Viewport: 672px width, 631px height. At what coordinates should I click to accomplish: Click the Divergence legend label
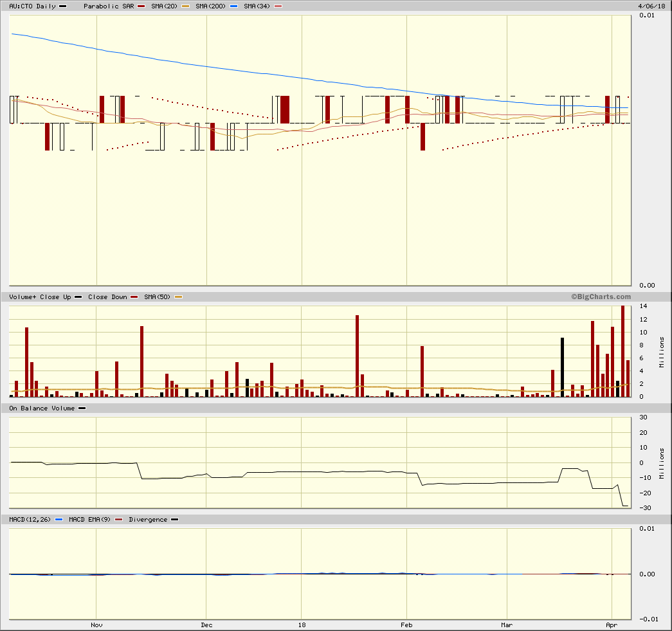(x=148, y=520)
